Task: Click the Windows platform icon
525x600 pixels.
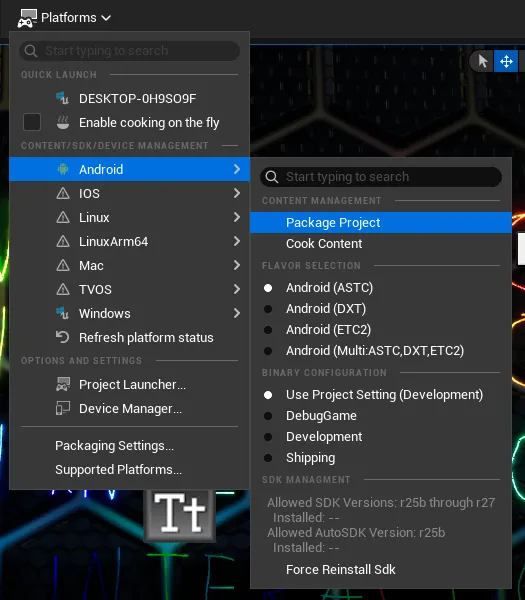Action: click(x=63, y=313)
